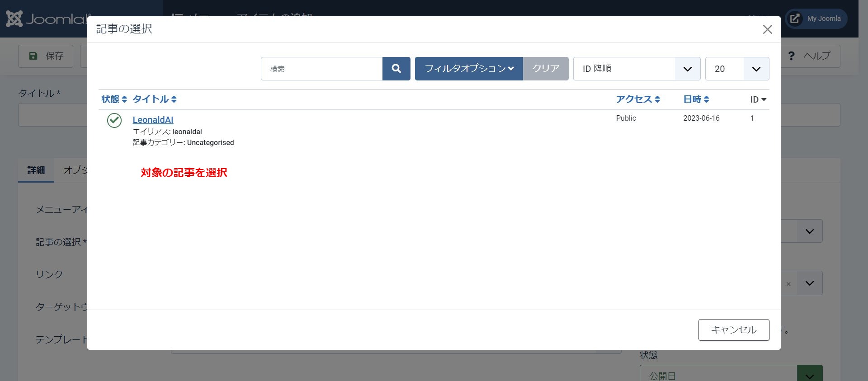Click the ヘルプ question mark icon
The width and height of the screenshot is (868, 381).
[791, 56]
